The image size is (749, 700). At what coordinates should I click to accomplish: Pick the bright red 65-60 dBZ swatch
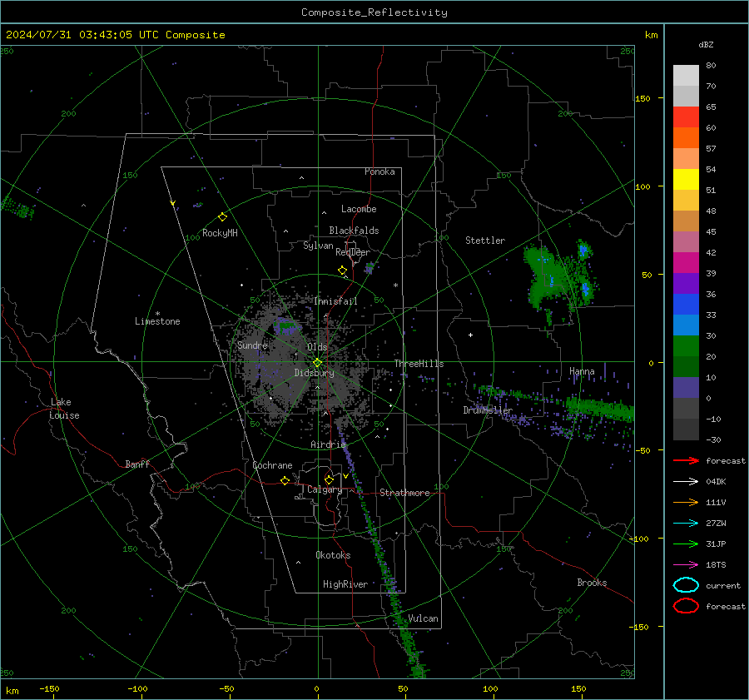[x=686, y=117]
